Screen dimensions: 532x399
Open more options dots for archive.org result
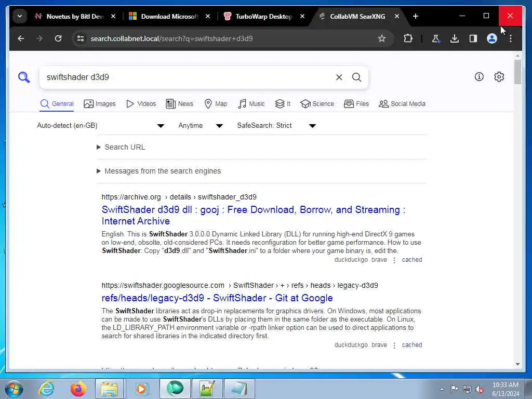[394, 260]
